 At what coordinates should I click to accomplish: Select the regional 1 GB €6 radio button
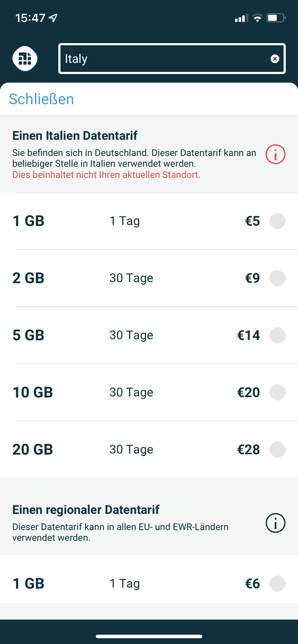click(277, 584)
